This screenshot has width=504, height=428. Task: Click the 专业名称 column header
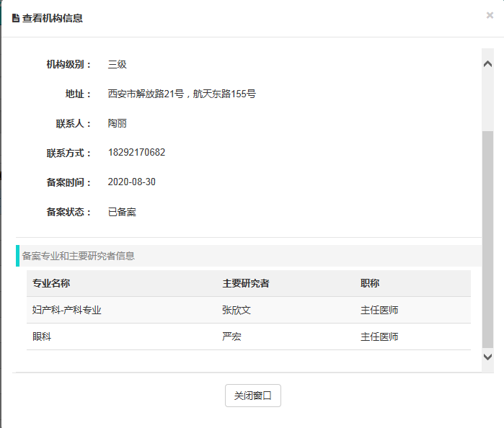pyautogui.click(x=50, y=284)
